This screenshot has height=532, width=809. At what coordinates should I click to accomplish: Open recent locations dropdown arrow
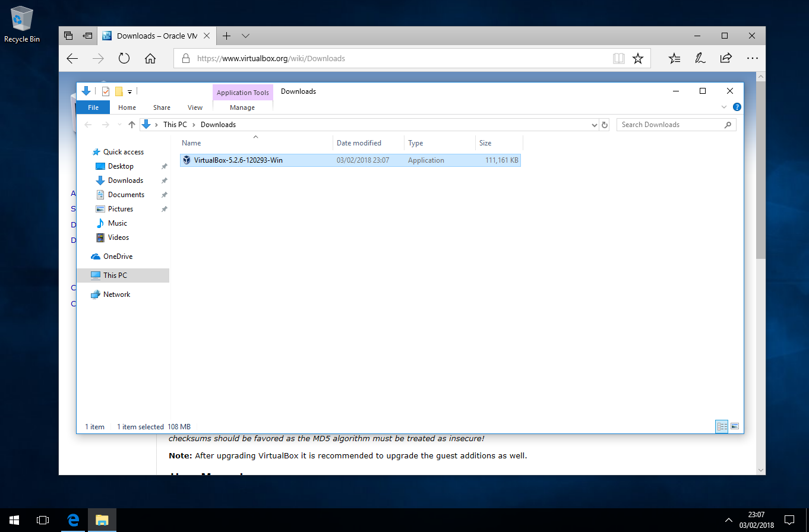(x=121, y=125)
